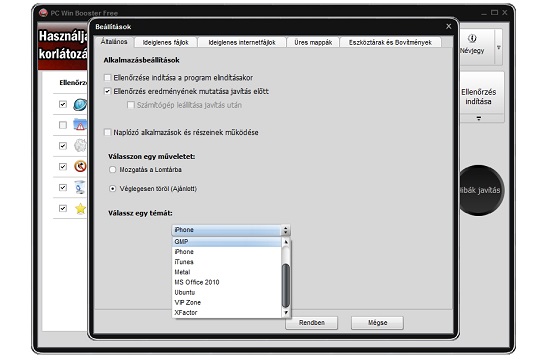Cancel with Mégse button
550x363 pixels.
click(377, 323)
